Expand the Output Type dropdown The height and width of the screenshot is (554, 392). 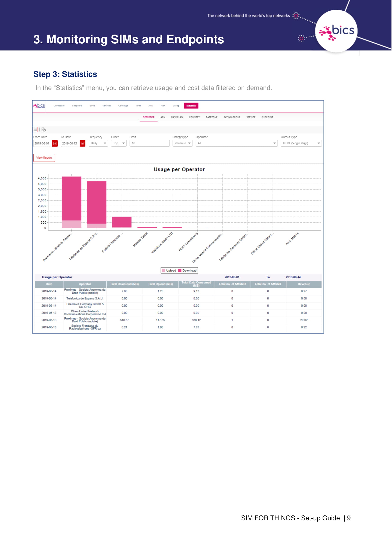click(301, 143)
